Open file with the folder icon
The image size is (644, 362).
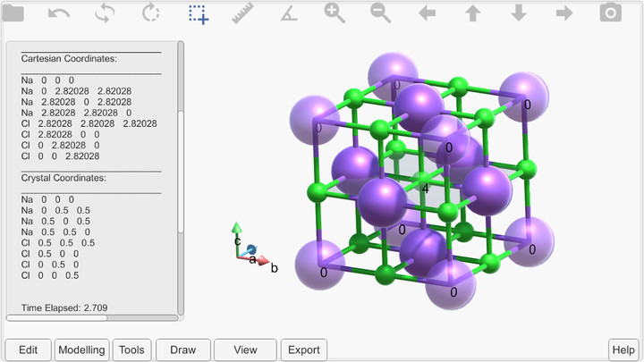13,13
